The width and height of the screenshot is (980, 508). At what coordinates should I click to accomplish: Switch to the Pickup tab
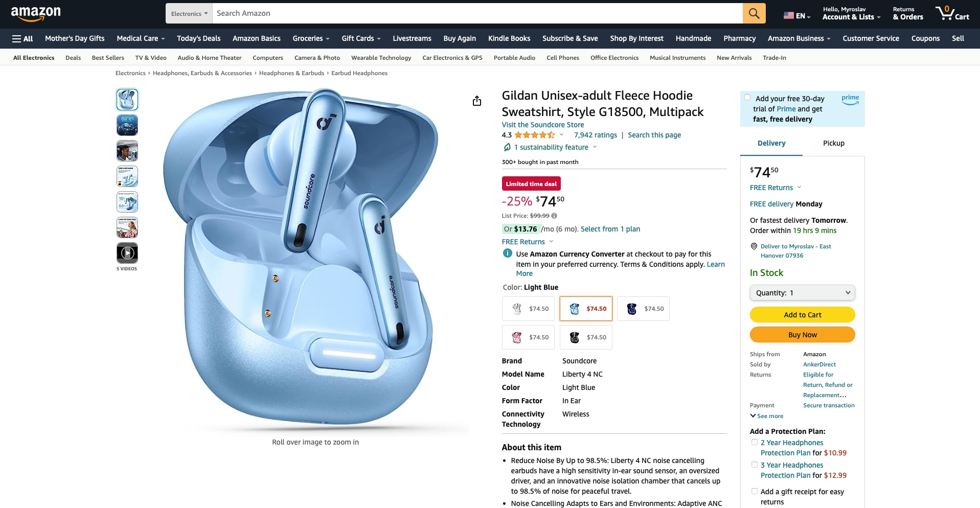834,143
